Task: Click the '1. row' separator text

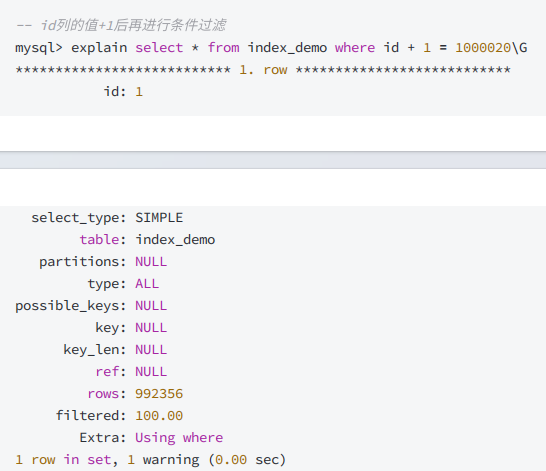Action: click(263, 70)
